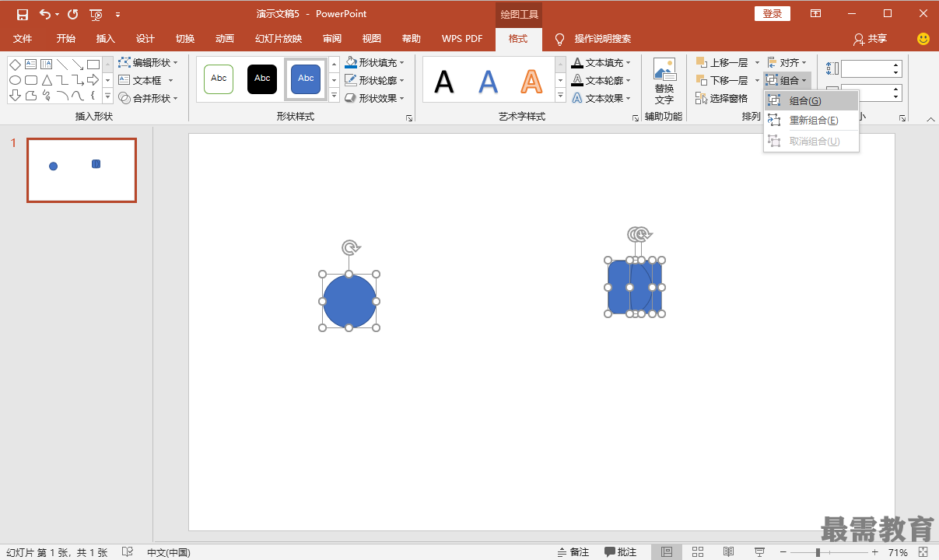Select the diamond shape in the shapes gallery
939x560 pixels.
(x=15, y=65)
